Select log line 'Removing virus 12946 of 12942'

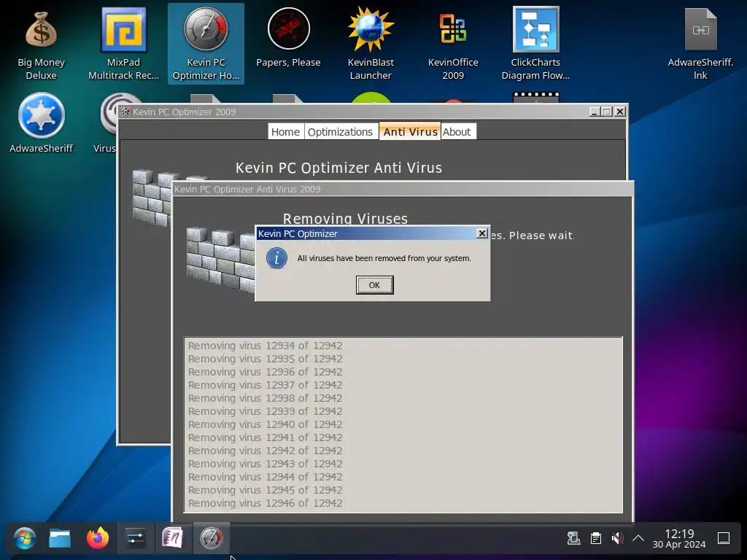[266, 503]
